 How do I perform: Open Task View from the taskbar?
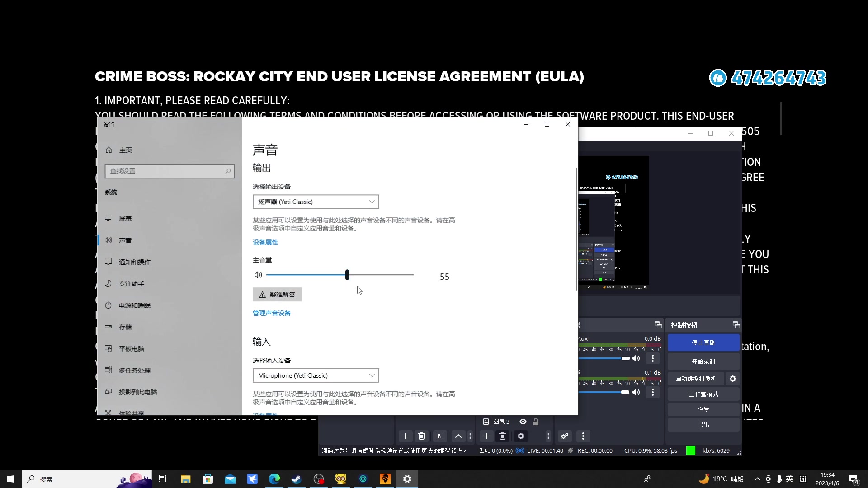(163, 479)
